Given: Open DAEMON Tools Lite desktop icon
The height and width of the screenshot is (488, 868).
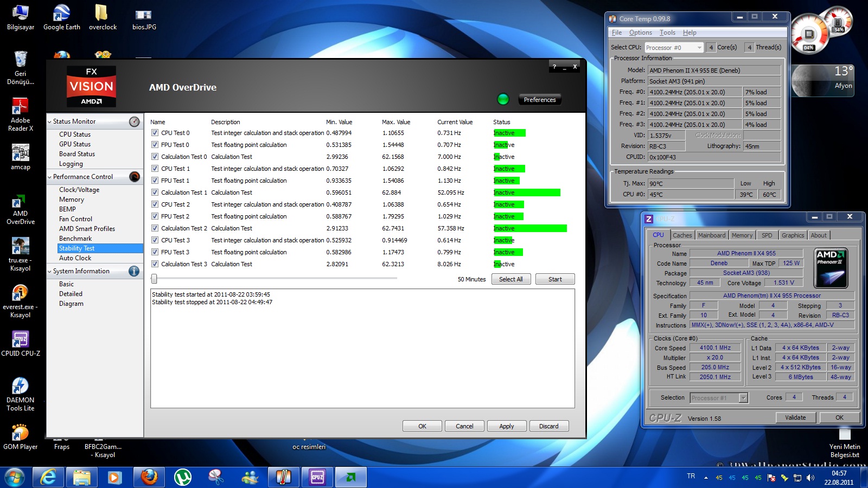Looking at the screenshot, I should pos(20,394).
